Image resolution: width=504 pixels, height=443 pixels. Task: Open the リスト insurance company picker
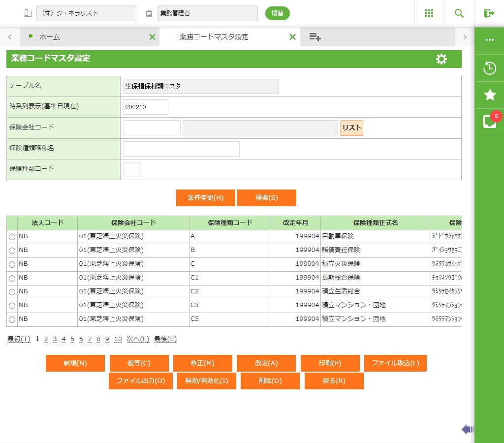point(351,128)
